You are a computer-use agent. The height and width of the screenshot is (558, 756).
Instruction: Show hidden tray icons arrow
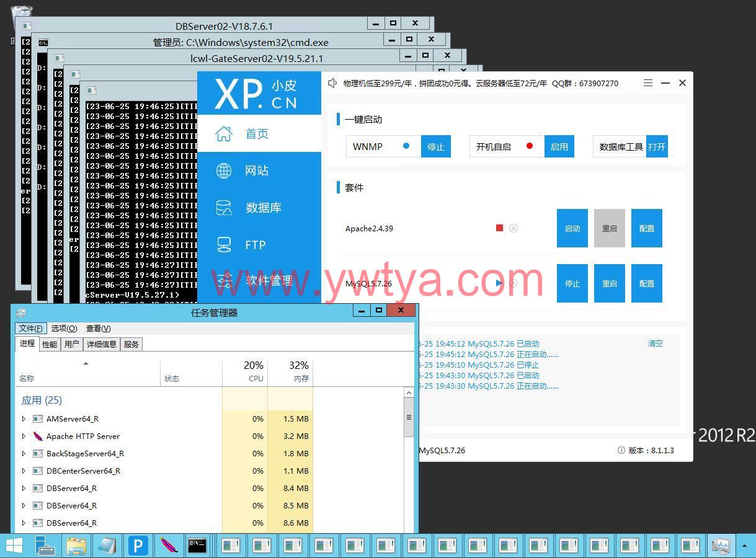745,546
